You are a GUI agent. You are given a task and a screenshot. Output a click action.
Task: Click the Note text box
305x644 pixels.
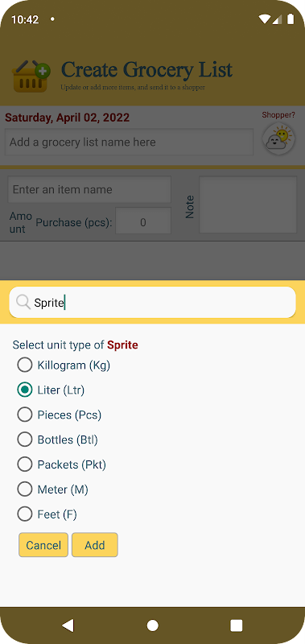(248, 204)
